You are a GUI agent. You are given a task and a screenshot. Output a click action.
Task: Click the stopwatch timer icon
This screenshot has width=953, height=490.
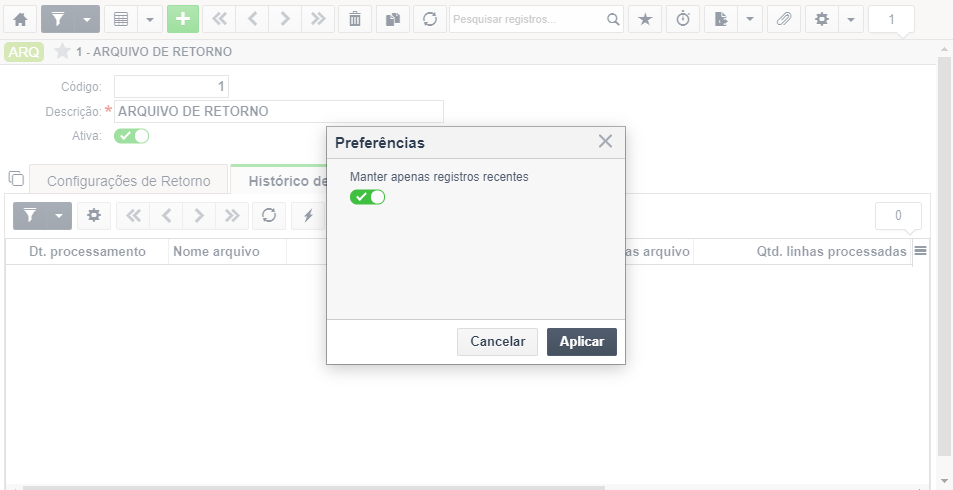click(683, 19)
